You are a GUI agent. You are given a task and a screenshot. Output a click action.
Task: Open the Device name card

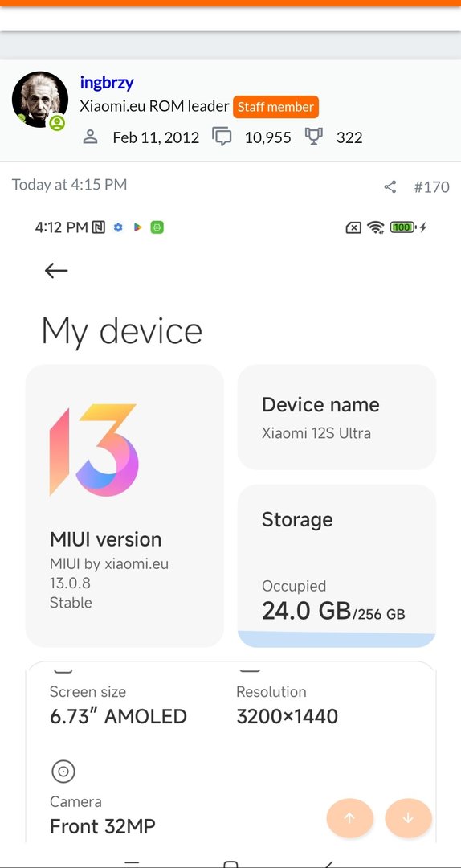(x=337, y=417)
